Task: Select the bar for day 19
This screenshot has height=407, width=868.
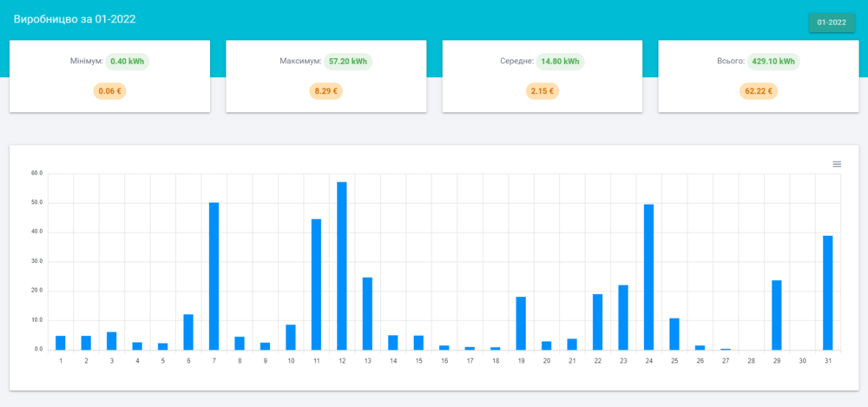Action: click(521, 324)
